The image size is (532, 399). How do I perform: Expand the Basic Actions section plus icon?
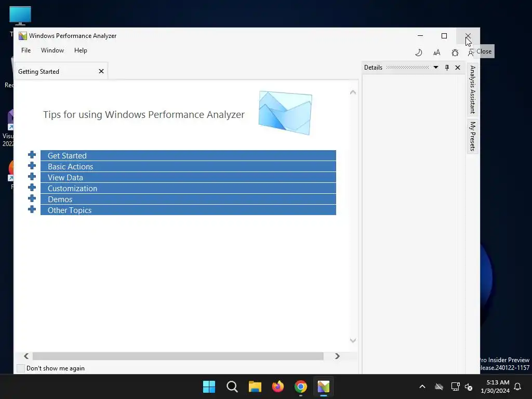32,166
